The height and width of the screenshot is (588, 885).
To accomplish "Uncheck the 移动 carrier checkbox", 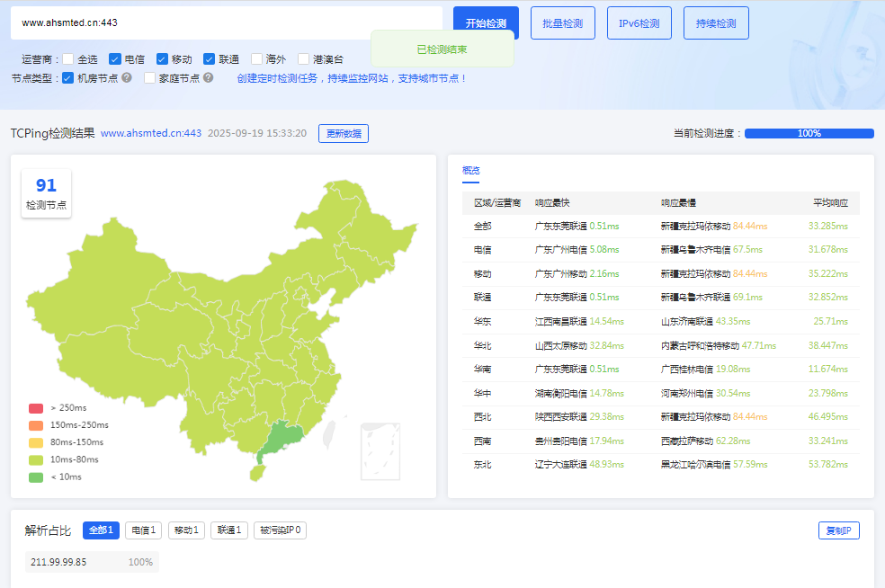I will pos(162,58).
